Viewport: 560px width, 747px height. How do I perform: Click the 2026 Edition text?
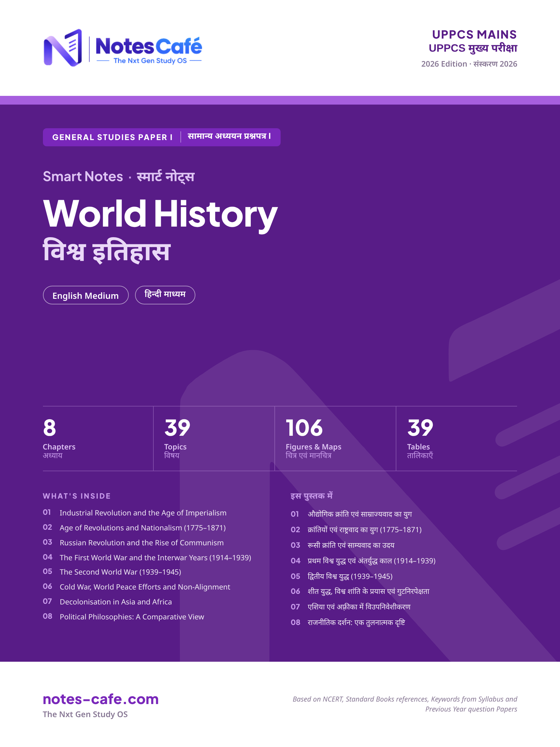tap(469, 64)
